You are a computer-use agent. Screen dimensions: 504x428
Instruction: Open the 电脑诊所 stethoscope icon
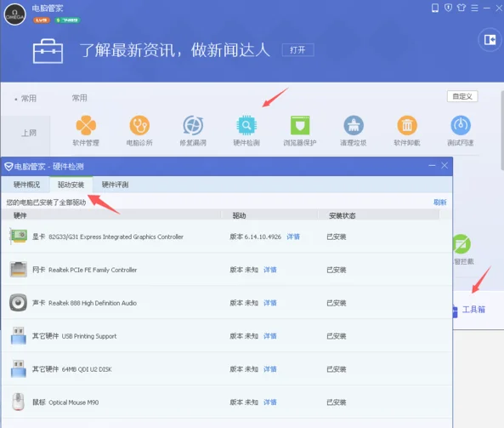click(x=139, y=125)
